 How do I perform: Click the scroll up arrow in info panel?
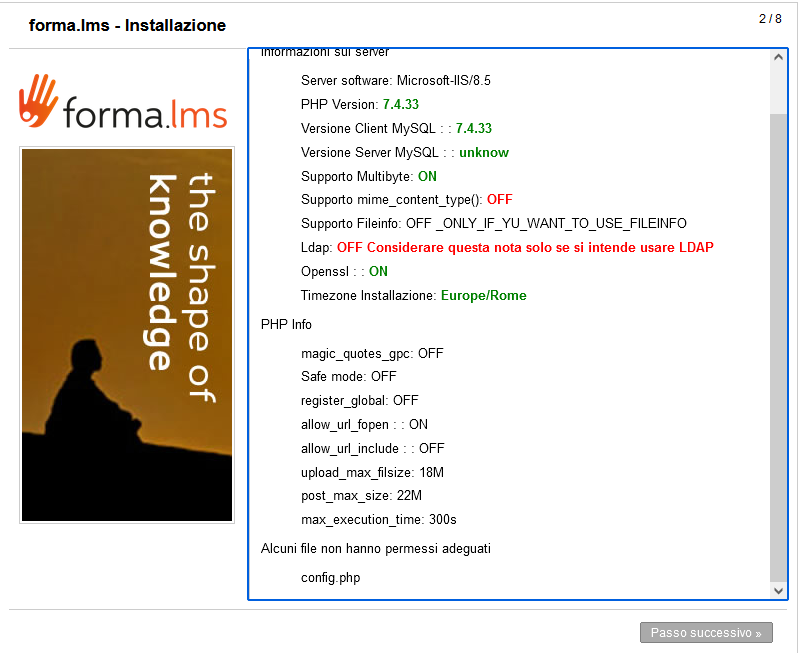tap(779, 57)
